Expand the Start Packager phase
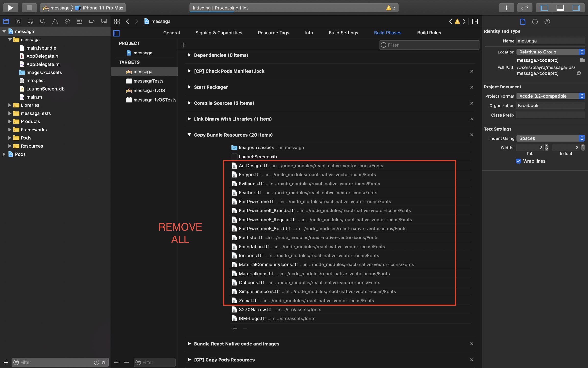The width and height of the screenshot is (588, 368). (x=189, y=87)
